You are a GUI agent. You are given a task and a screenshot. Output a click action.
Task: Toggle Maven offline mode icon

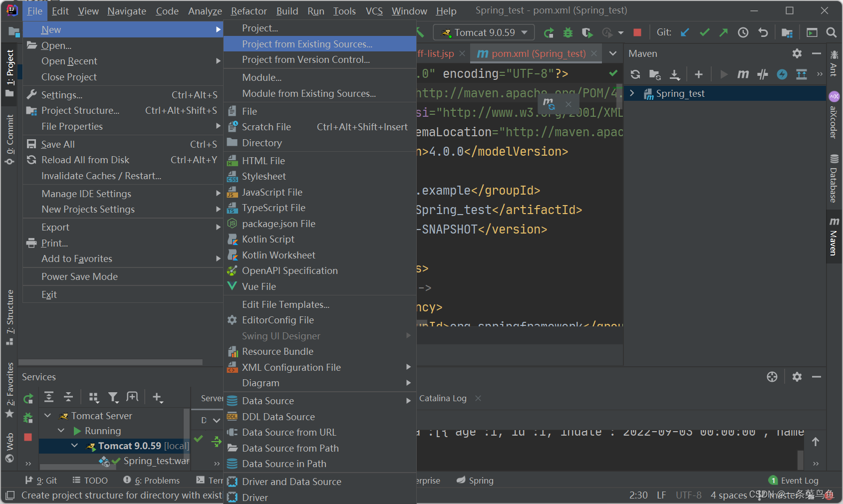[x=763, y=74]
